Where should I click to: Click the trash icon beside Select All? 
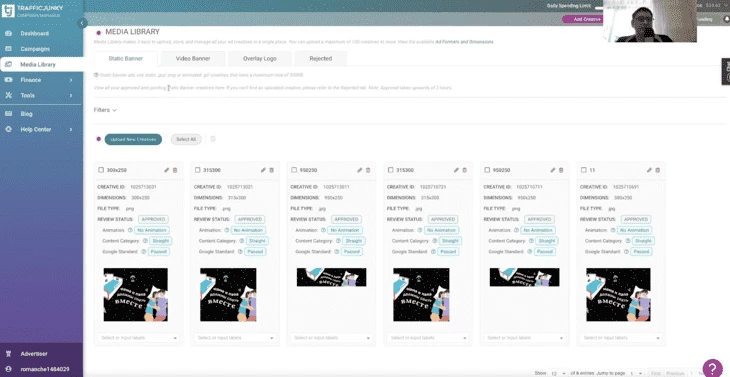pos(213,139)
